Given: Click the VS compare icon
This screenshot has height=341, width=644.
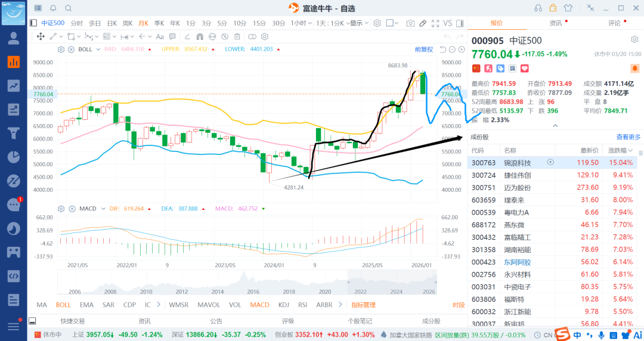Looking at the screenshot, I should tap(448, 23).
